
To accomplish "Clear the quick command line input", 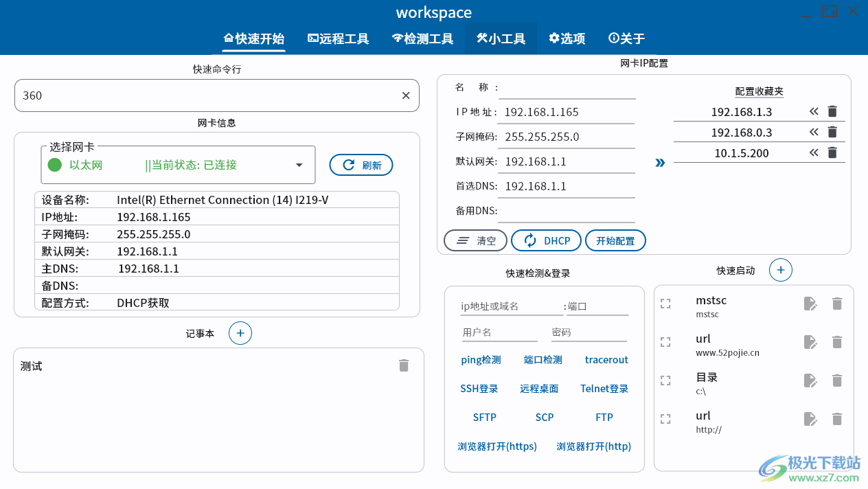I will click(406, 95).
